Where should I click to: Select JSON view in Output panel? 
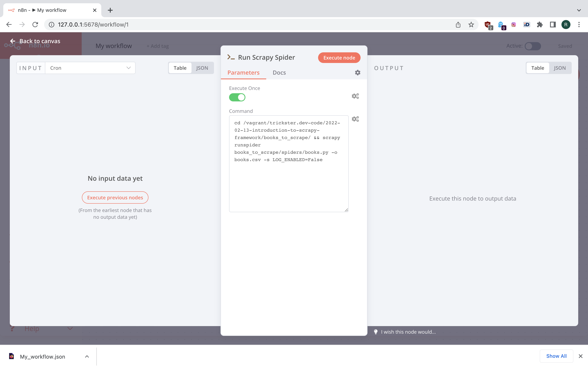click(x=560, y=68)
